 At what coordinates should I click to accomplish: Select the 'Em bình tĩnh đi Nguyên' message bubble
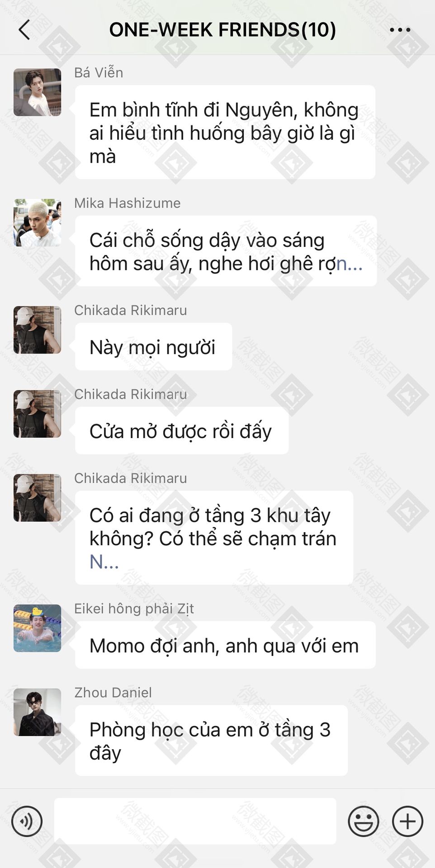pos(225,132)
